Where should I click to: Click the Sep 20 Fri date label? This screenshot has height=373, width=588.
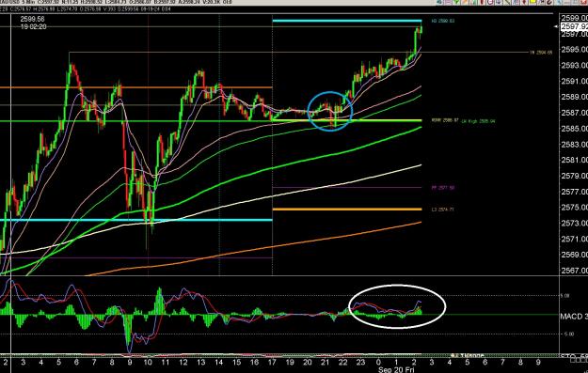point(396,369)
